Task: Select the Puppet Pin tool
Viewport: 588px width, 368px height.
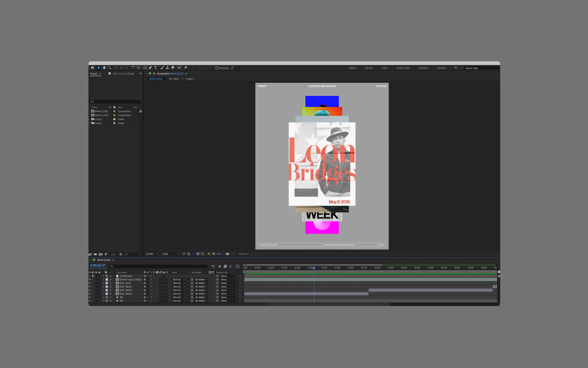Action: pos(186,68)
